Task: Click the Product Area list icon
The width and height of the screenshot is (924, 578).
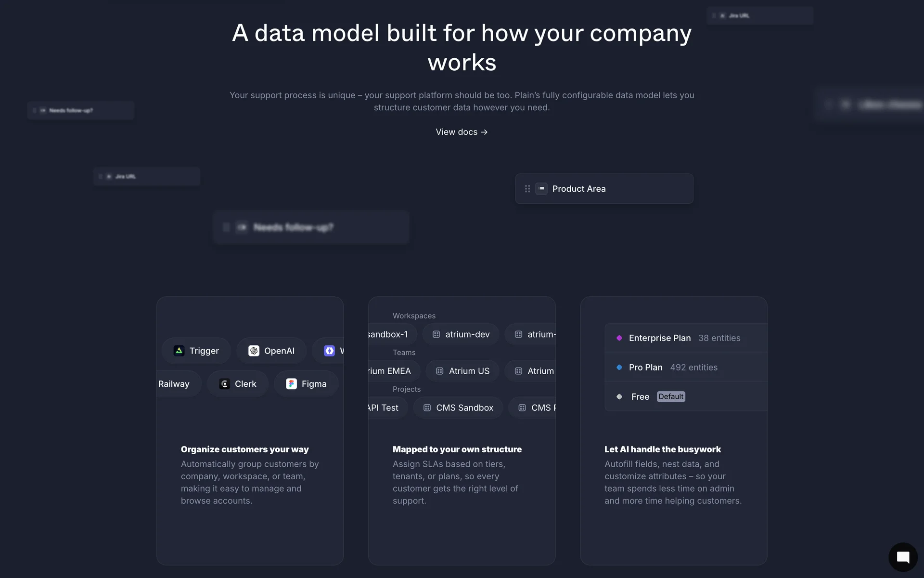Action: tap(541, 189)
